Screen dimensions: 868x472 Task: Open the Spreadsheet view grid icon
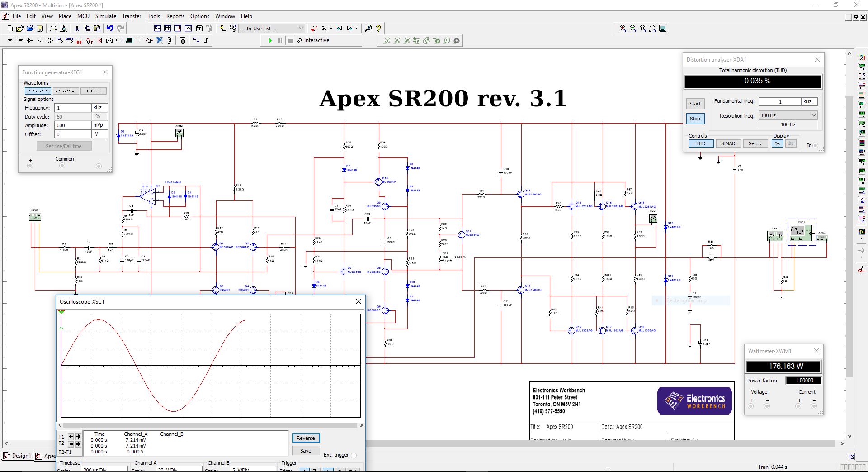[168, 28]
